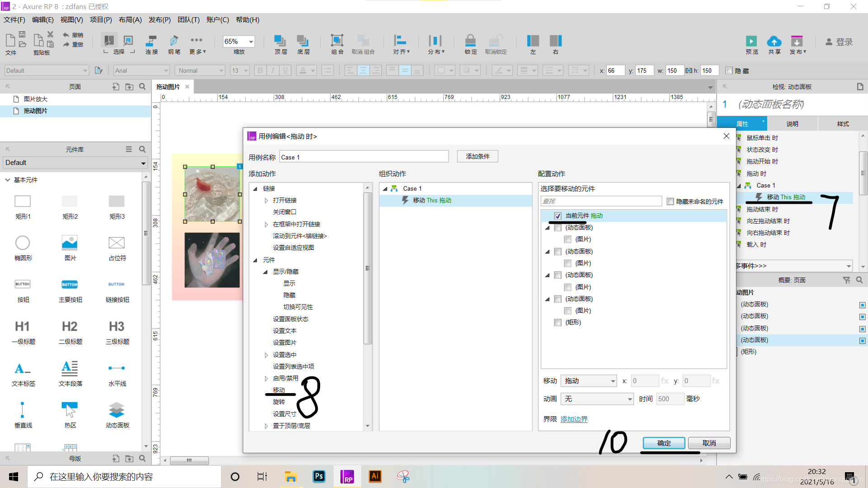This screenshot has height=488, width=868.
Task: Toggle the 当前元件 拖动 checkbox
Action: click(x=558, y=216)
